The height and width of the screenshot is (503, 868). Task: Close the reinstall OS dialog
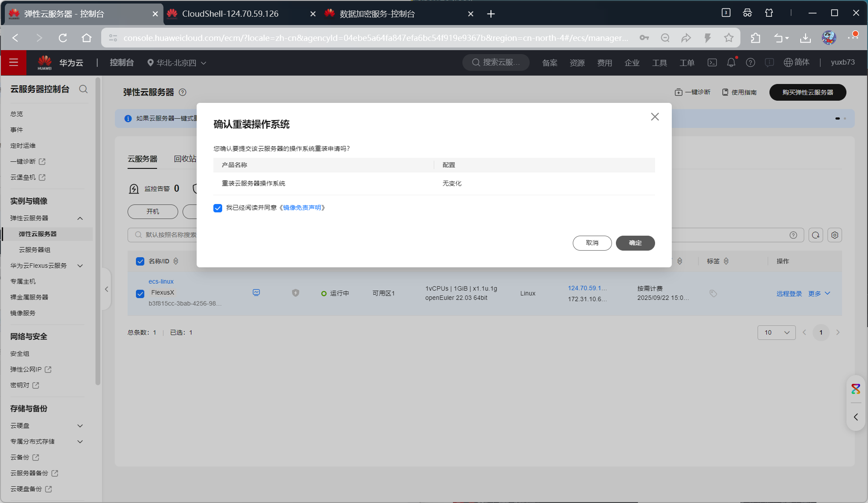tap(655, 117)
